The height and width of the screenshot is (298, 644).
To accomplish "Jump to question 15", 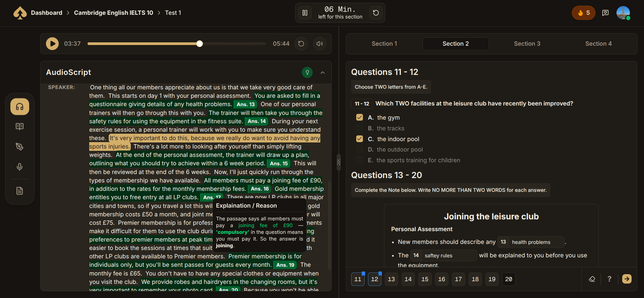I will [425, 279].
